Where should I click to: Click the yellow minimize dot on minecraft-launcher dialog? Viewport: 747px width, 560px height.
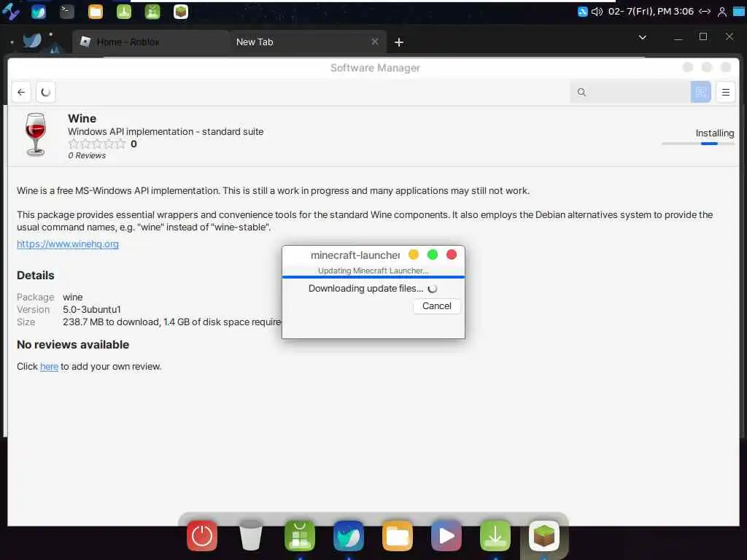pos(414,254)
